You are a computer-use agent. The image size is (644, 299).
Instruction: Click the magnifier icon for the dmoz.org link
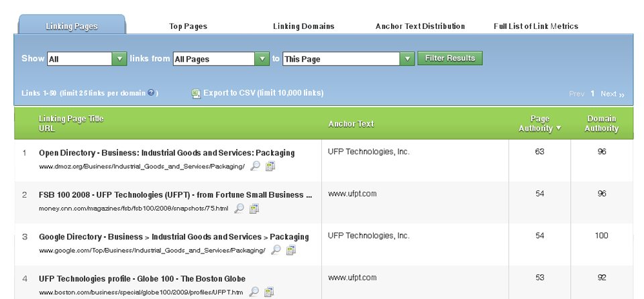[255, 166]
